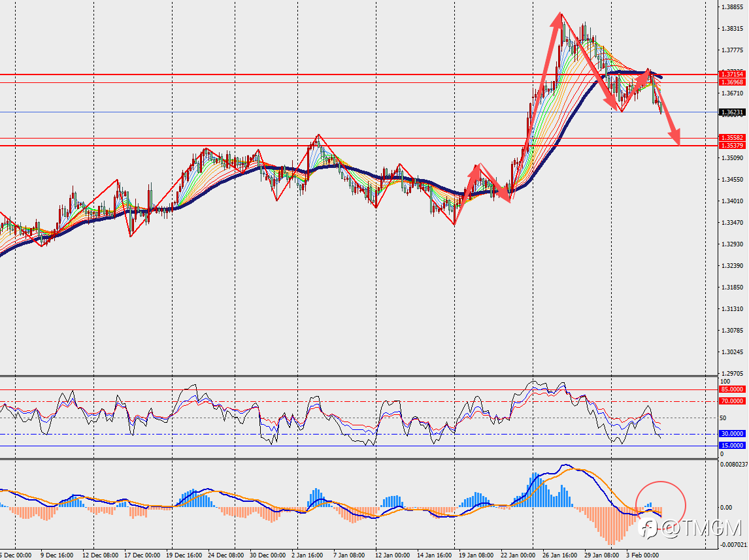
Task: Click the blue 15.0000 oscillator level label
Action: click(732, 446)
